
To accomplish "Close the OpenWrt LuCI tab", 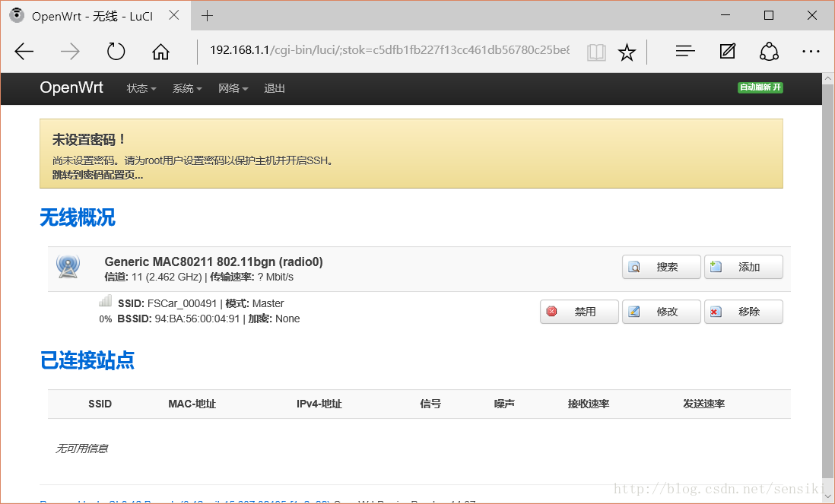I will 174,15.
